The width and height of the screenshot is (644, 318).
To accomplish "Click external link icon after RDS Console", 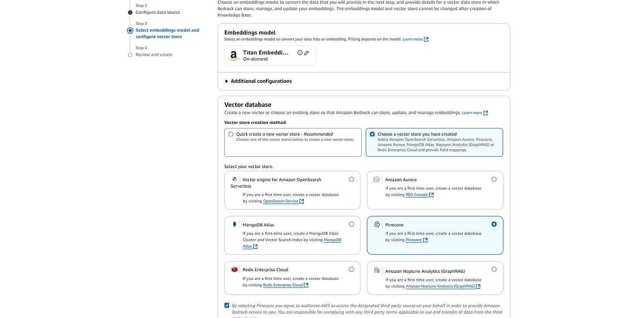I will pyautogui.click(x=431, y=195).
